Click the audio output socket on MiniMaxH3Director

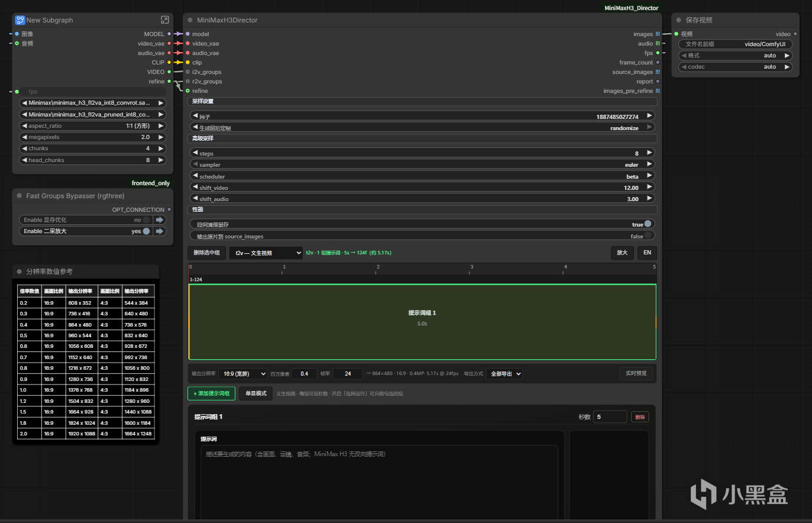point(658,43)
